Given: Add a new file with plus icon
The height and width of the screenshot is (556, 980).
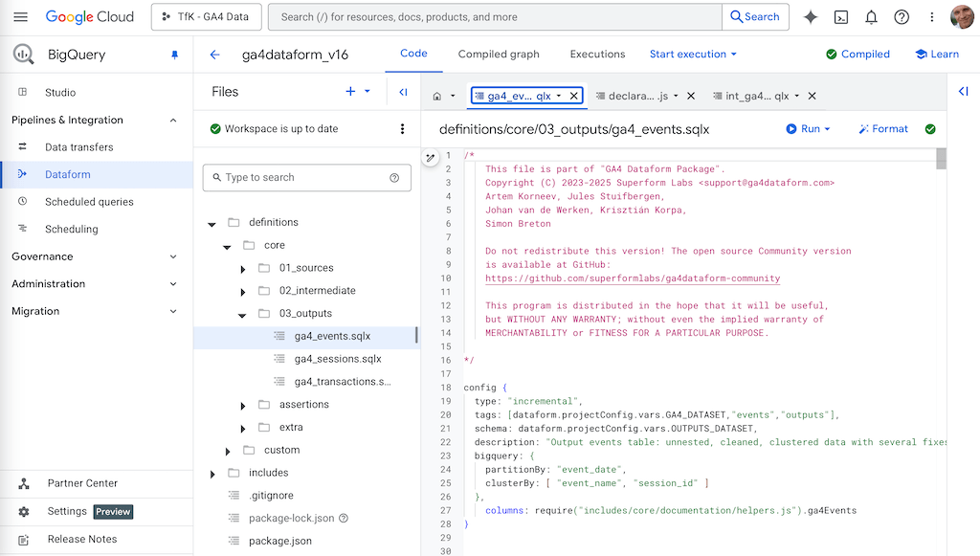Looking at the screenshot, I should click(x=350, y=91).
